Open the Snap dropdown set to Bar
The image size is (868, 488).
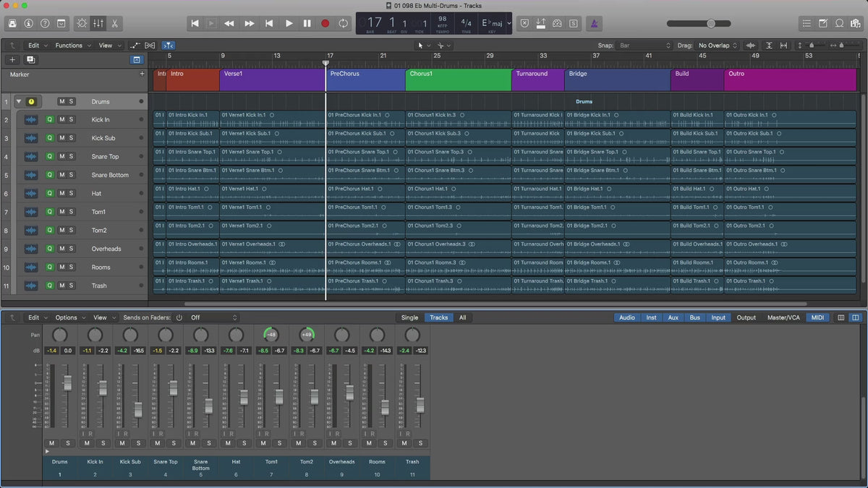point(643,46)
